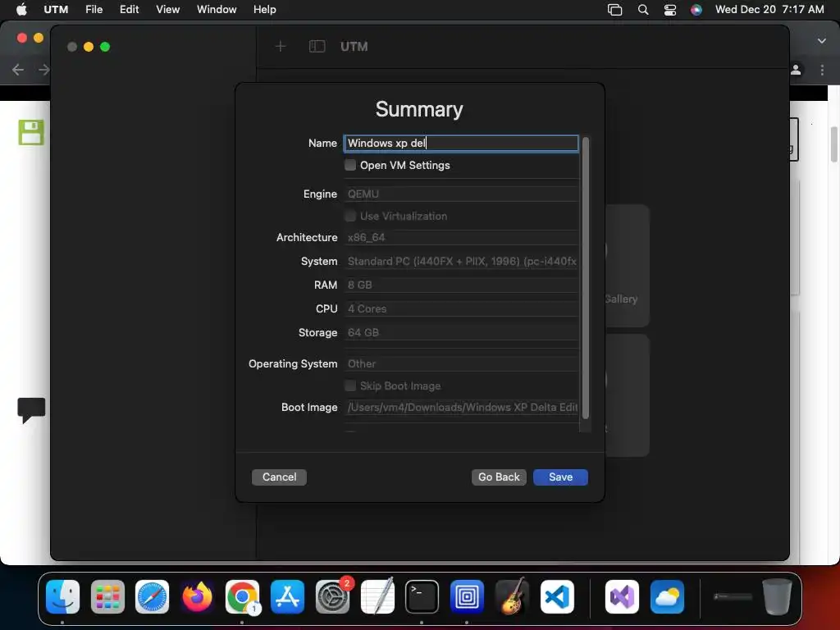Switch to the UTM app in the dock
This screenshot has height=630, width=840.
467,596
